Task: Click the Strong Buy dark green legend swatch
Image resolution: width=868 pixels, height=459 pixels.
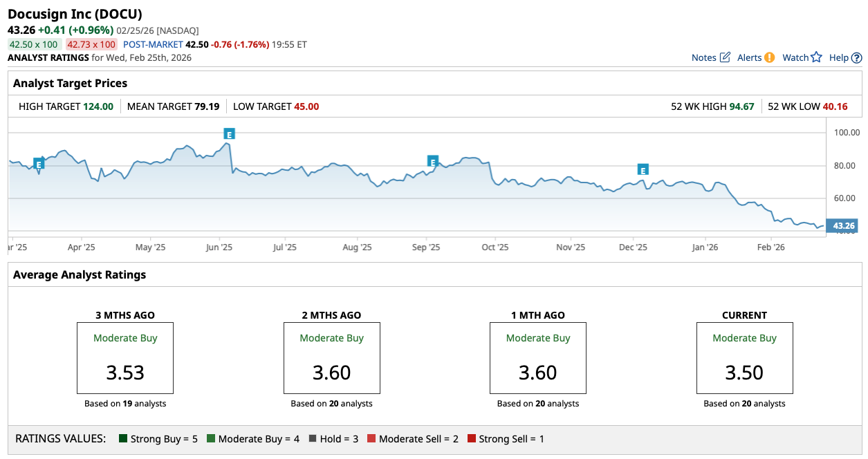Action: tap(123, 438)
